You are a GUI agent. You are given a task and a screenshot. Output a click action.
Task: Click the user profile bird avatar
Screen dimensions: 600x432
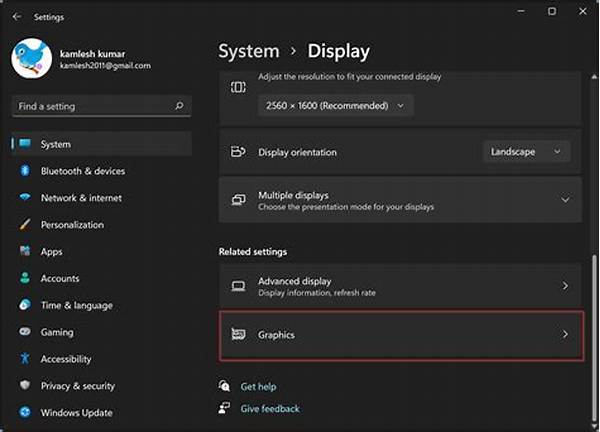(x=31, y=58)
